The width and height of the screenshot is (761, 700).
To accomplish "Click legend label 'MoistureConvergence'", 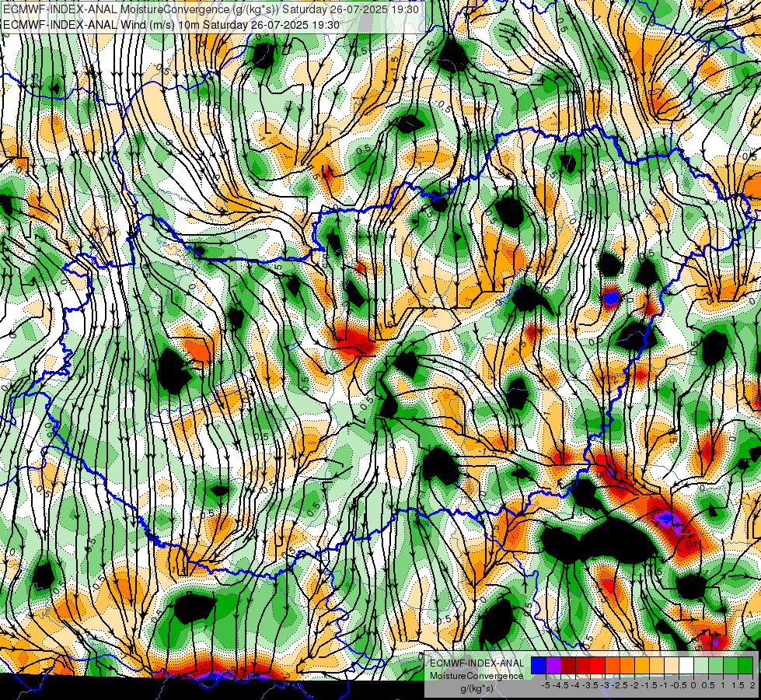I will pyautogui.click(x=476, y=676).
